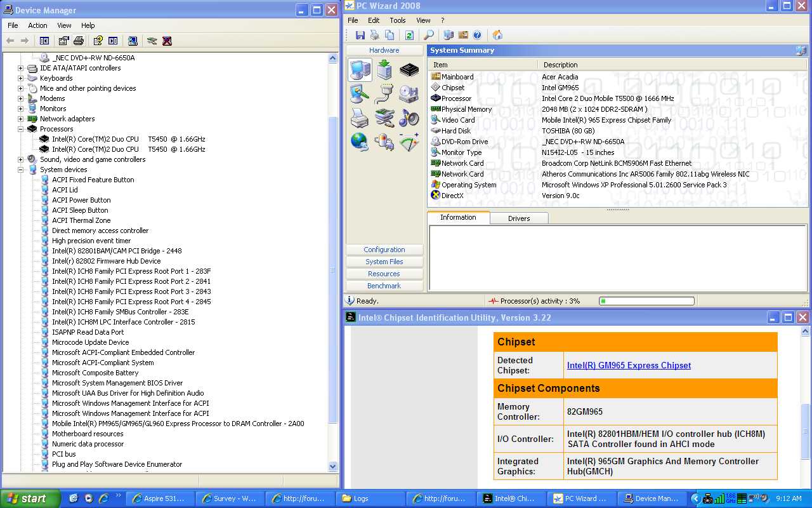Click the Description column header

coord(673,65)
